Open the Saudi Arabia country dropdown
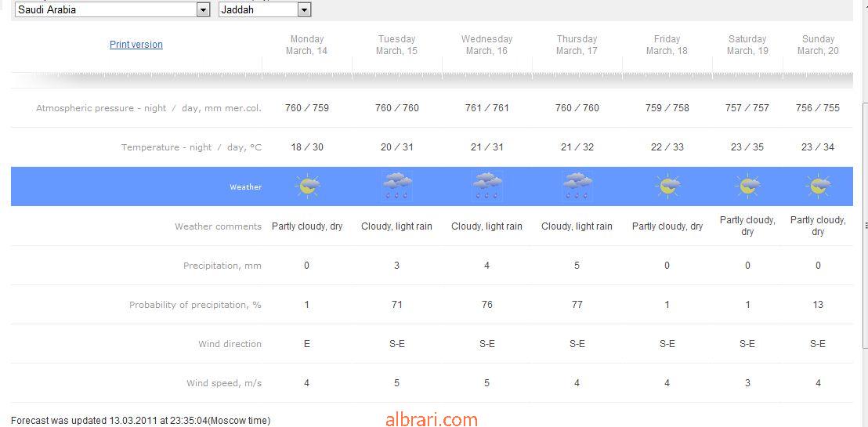Screen dimensions: 868x427 [x=112, y=9]
